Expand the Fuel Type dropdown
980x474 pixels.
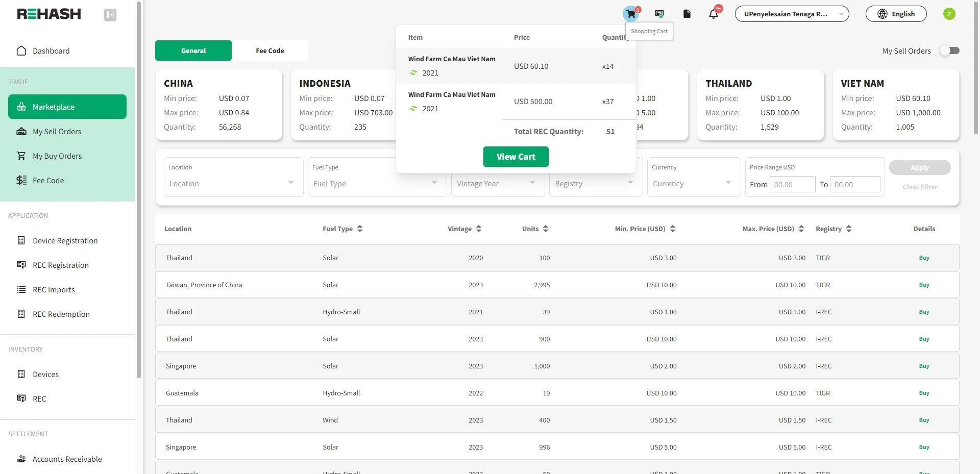coord(377,183)
